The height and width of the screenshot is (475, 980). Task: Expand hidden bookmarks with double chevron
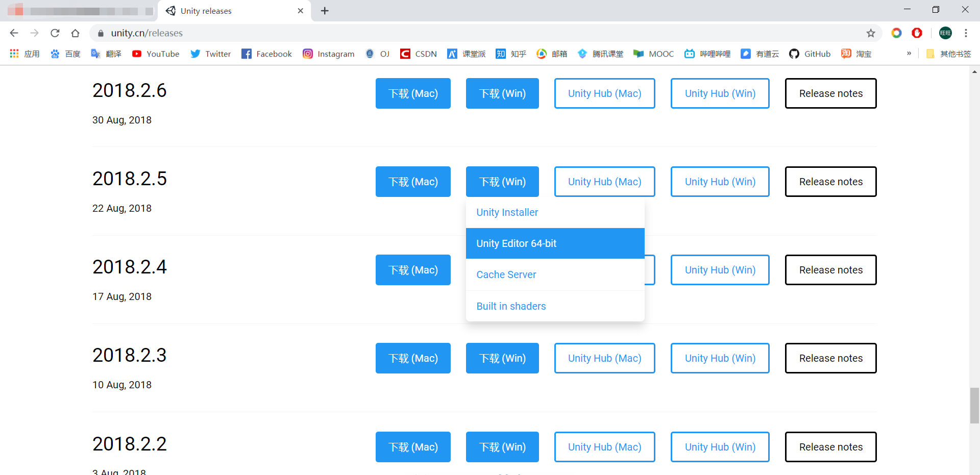pos(909,53)
